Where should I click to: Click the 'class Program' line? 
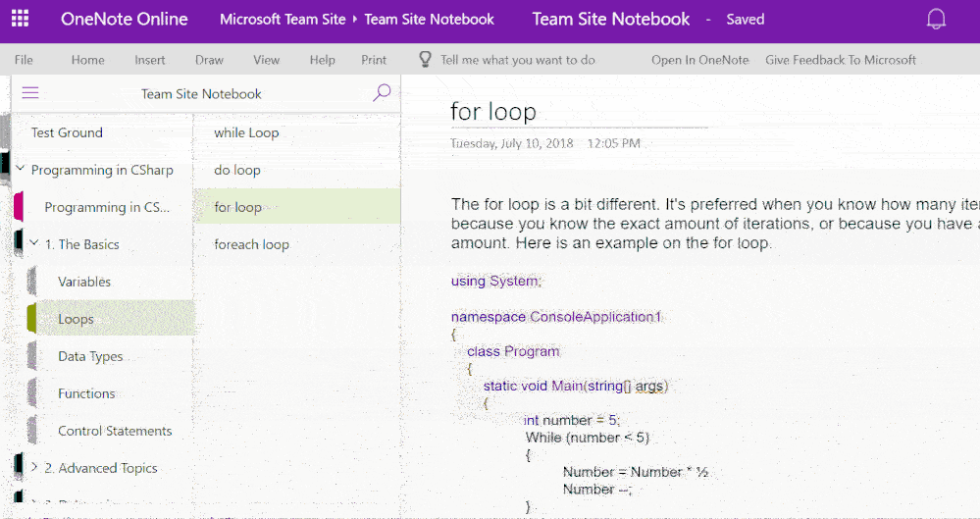point(513,351)
